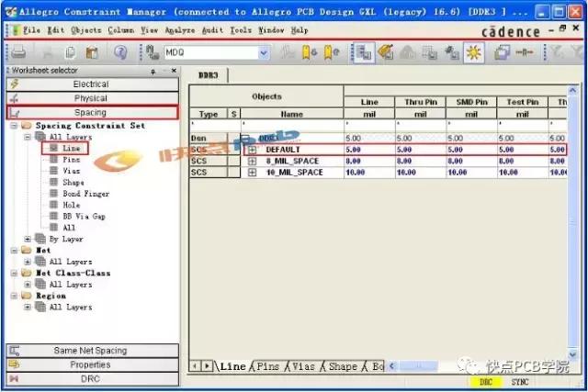Expand All Layers under Region

tap(28, 308)
